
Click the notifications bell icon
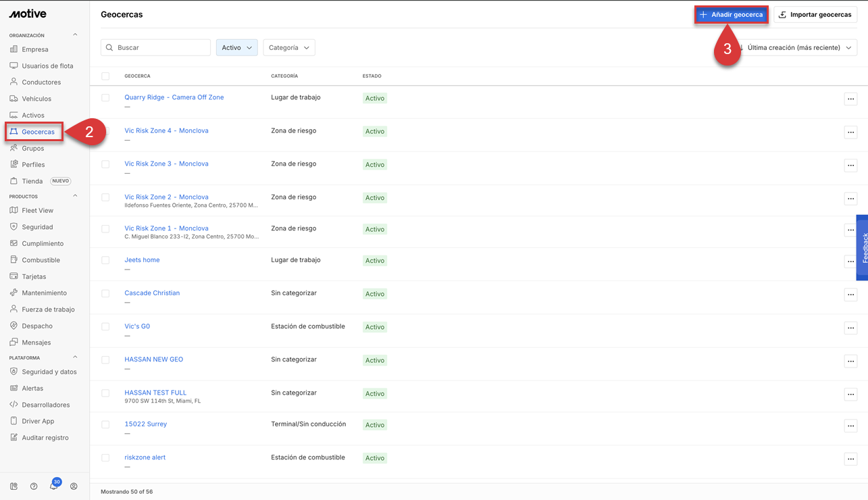click(53, 486)
